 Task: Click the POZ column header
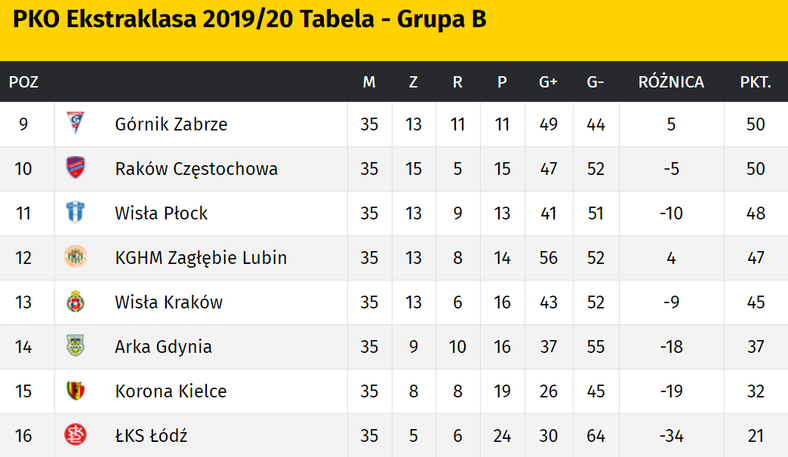(23, 82)
